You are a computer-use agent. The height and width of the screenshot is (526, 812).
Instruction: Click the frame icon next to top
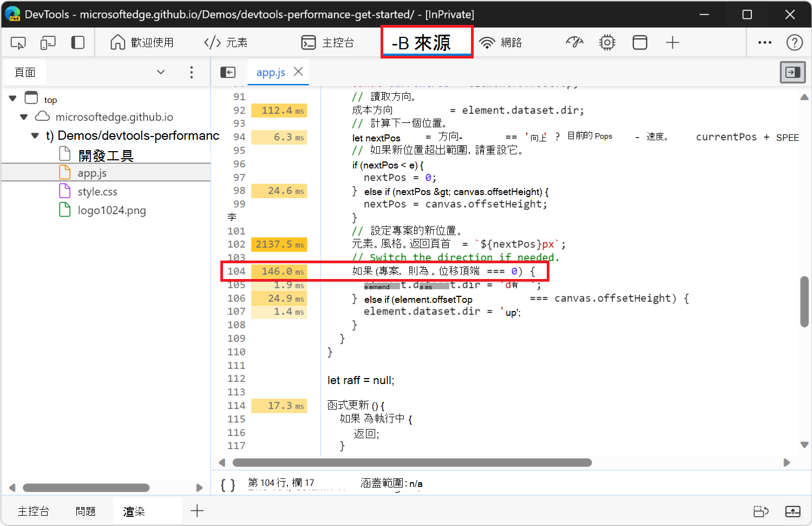(31, 98)
